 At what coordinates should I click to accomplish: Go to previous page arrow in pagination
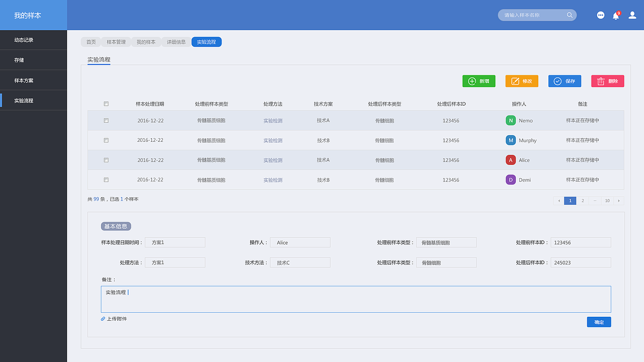(x=559, y=201)
